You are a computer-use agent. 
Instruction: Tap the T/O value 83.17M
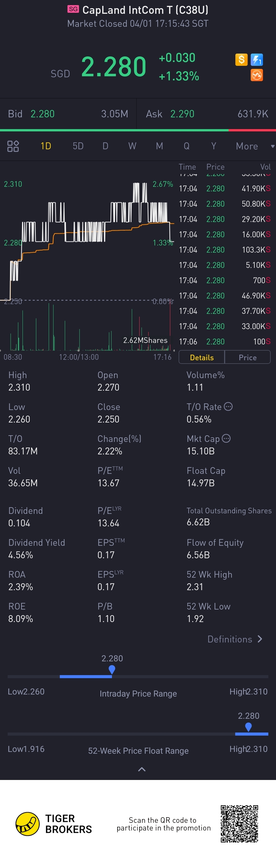23,451
